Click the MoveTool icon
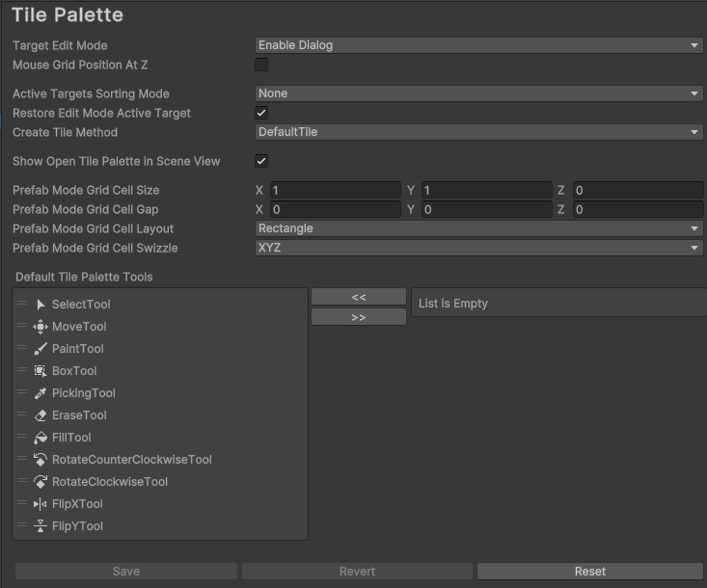Viewport: 707px width, 588px height. (x=41, y=327)
